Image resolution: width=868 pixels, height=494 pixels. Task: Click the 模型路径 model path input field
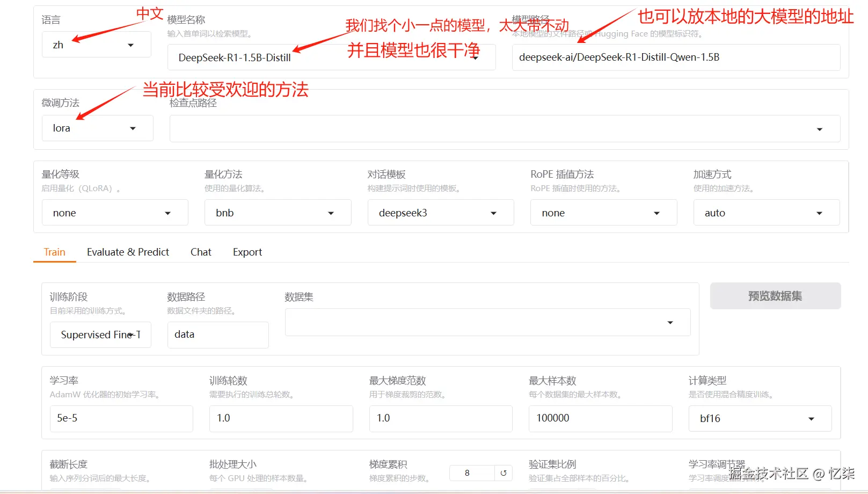click(x=676, y=57)
